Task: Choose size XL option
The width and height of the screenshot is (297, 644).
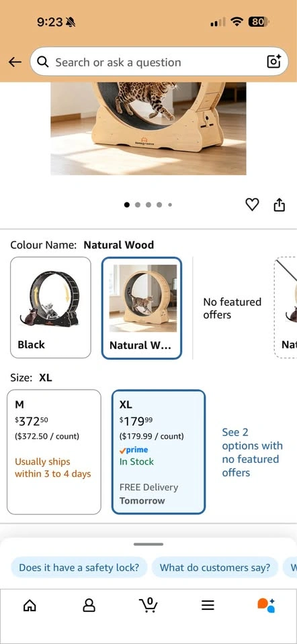Action: point(159,451)
